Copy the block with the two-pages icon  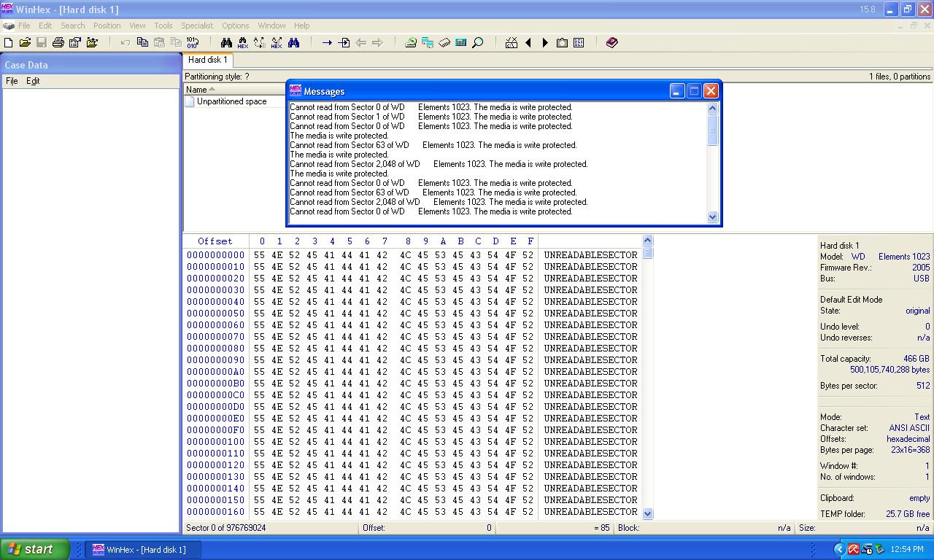(142, 43)
